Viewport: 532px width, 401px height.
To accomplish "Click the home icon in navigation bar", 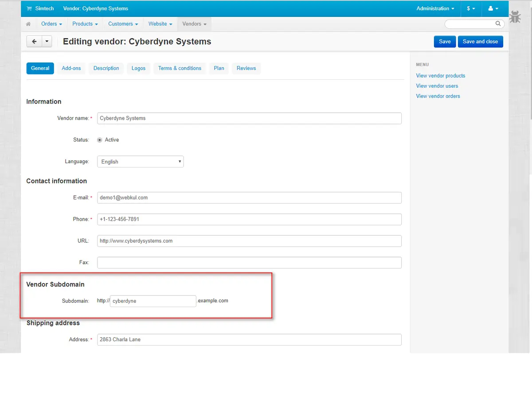I will (x=28, y=24).
